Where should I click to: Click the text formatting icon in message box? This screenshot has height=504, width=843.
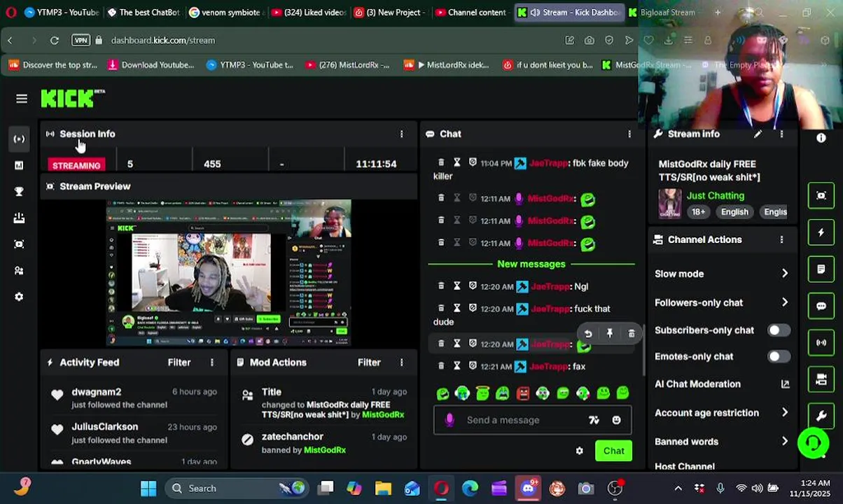(x=594, y=420)
